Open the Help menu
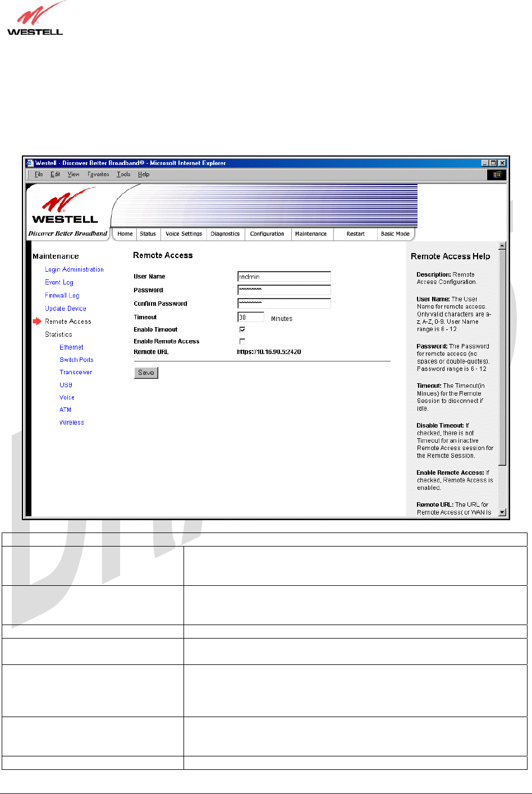Viewport: 532px width, 794px height. pos(144,175)
